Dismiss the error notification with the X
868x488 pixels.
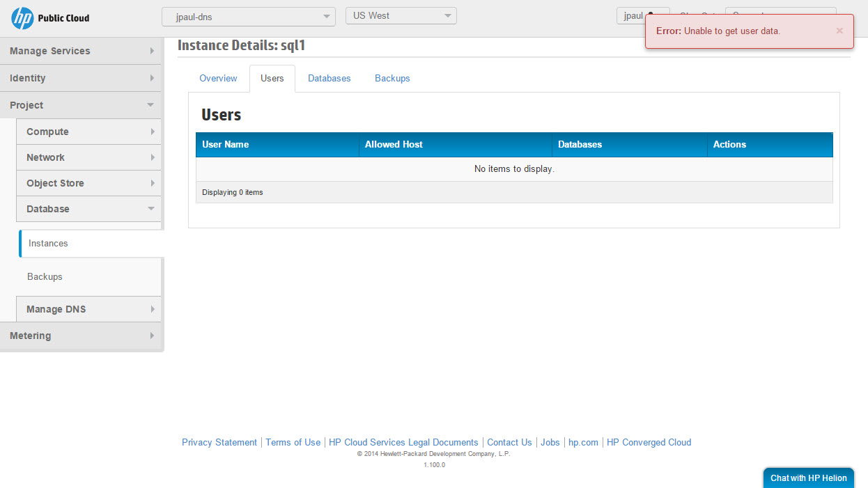click(x=839, y=31)
